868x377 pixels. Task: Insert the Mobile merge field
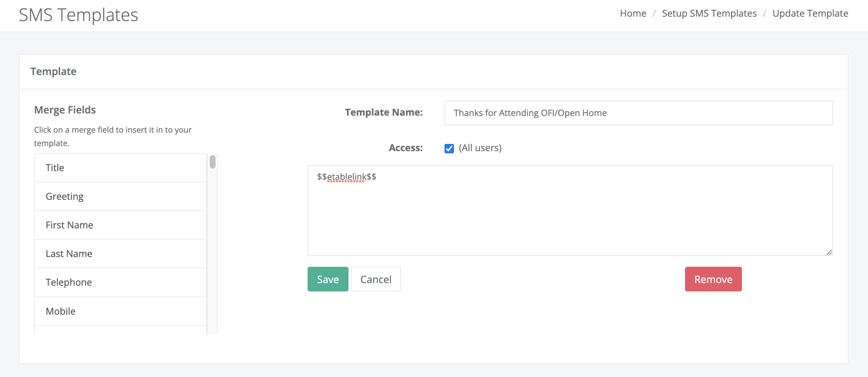(x=120, y=311)
